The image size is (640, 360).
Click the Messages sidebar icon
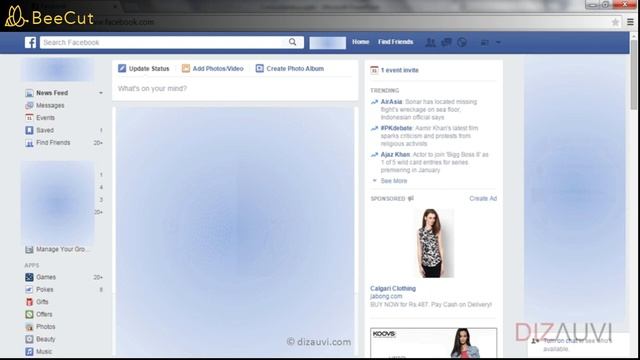pyautogui.click(x=29, y=106)
